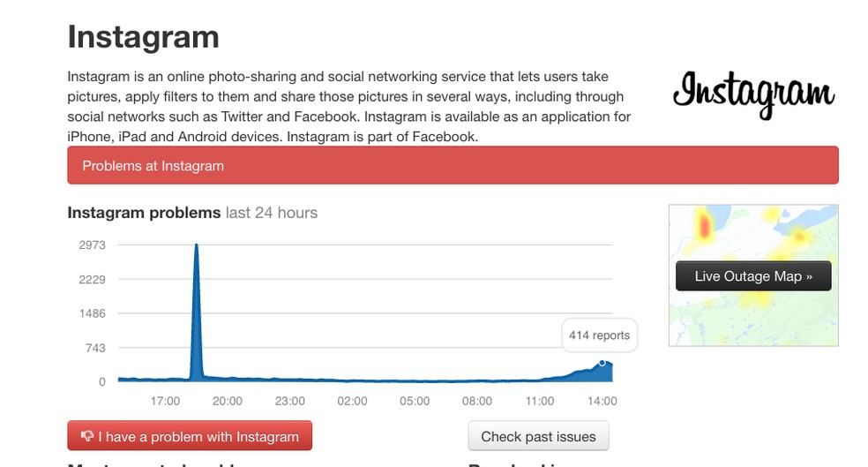Viewport: 868px width, 467px height.
Task: Click the circular data point marker on chart
Action: tap(602, 362)
